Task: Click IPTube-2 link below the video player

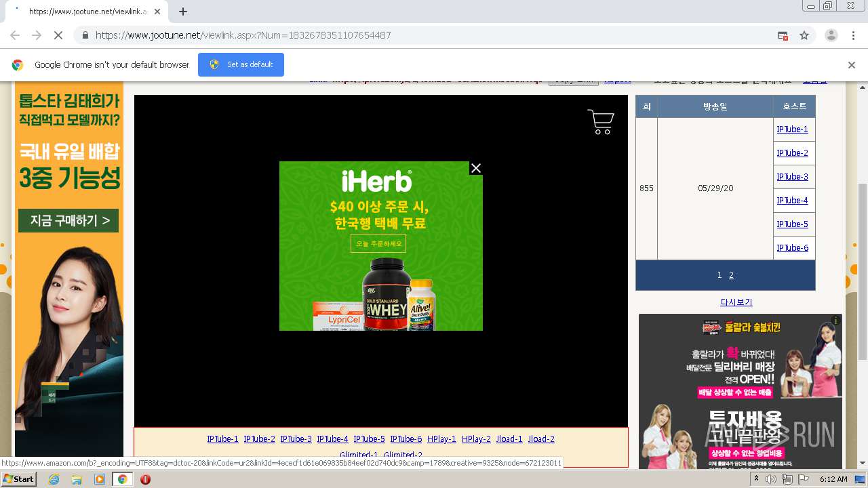Action: coord(259,439)
